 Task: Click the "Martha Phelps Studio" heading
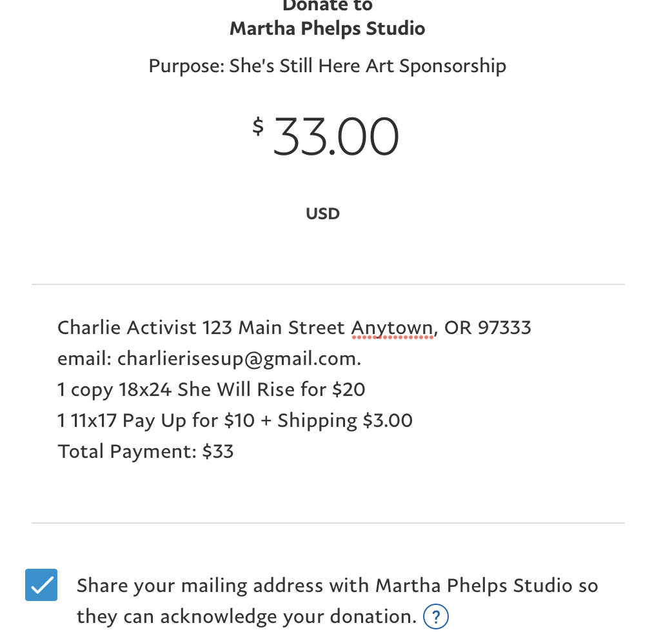327,29
